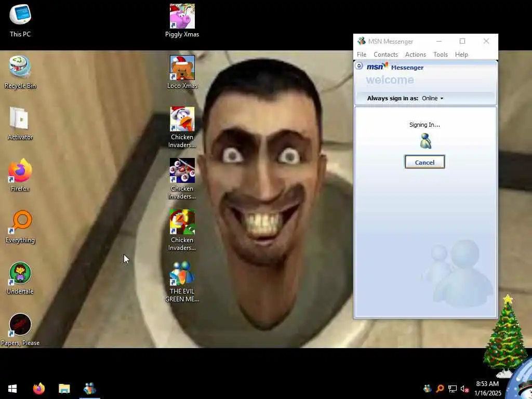Select the Loco Xmas desktop shortcut

point(182,72)
